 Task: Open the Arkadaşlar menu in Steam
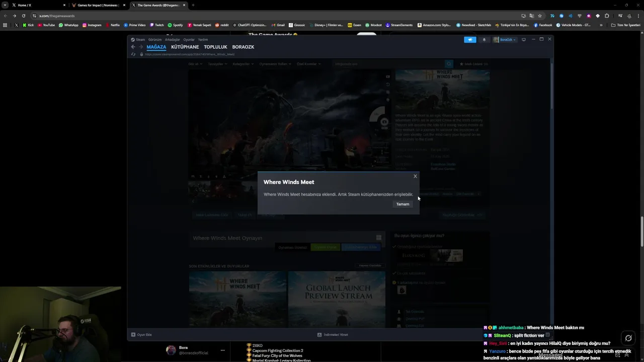pyautogui.click(x=172, y=40)
